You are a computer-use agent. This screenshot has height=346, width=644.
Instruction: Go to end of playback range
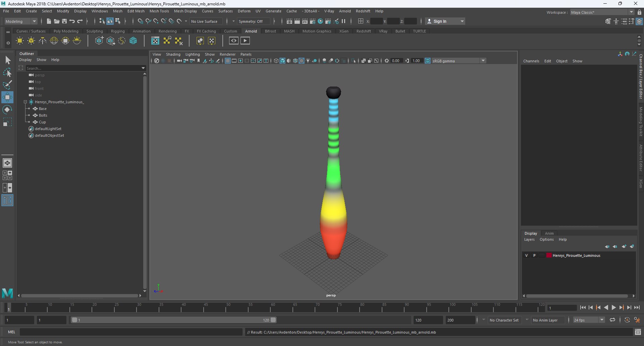click(637, 307)
